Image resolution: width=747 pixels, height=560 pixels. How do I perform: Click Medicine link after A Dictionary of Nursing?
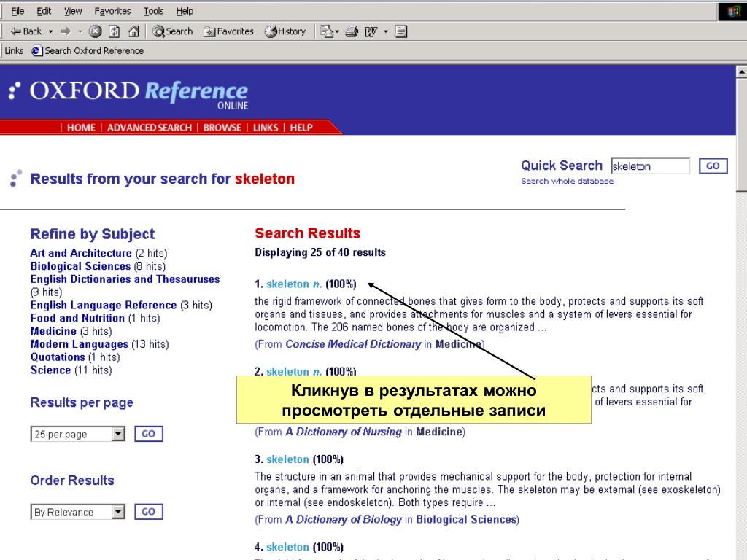point(439,432)
